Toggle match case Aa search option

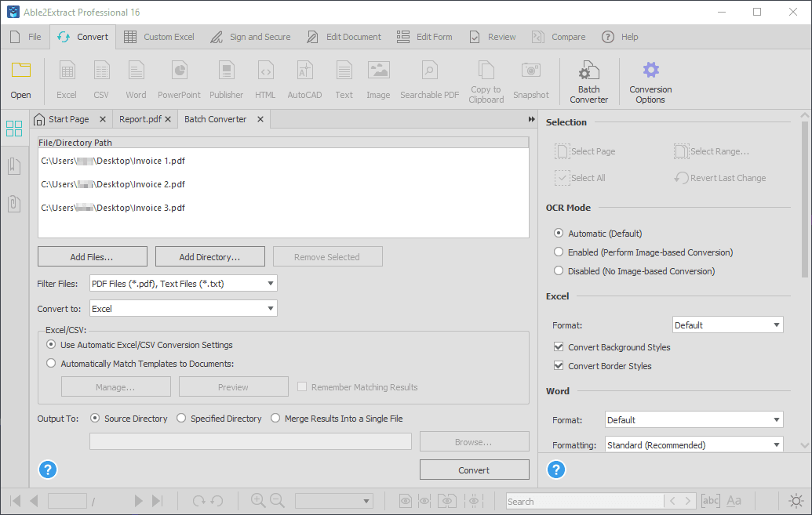coord(734,501)
